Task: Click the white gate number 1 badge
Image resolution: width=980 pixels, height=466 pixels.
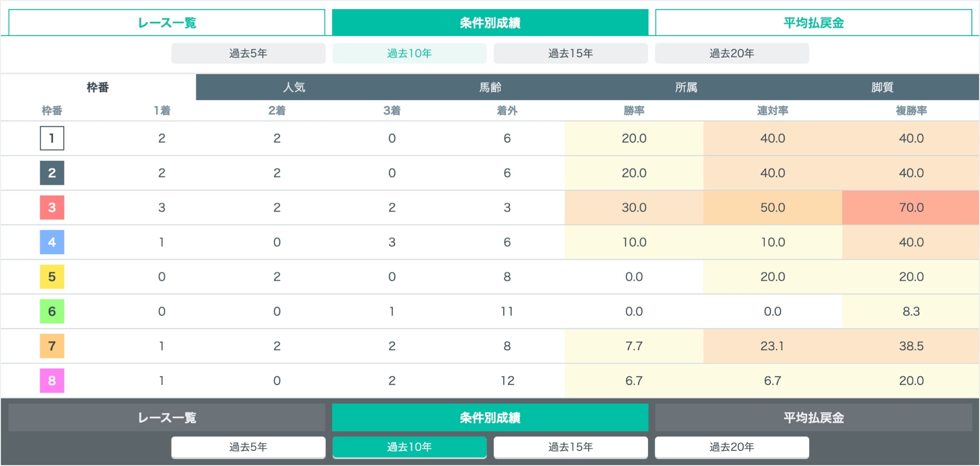Action: point(52,138)
